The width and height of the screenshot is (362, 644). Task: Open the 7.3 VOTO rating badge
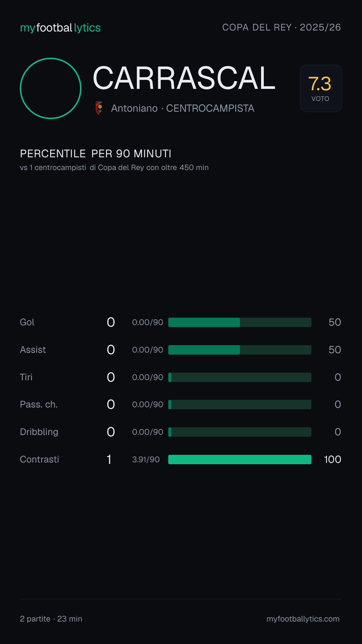pyautogui.click(x=321, y=88)
